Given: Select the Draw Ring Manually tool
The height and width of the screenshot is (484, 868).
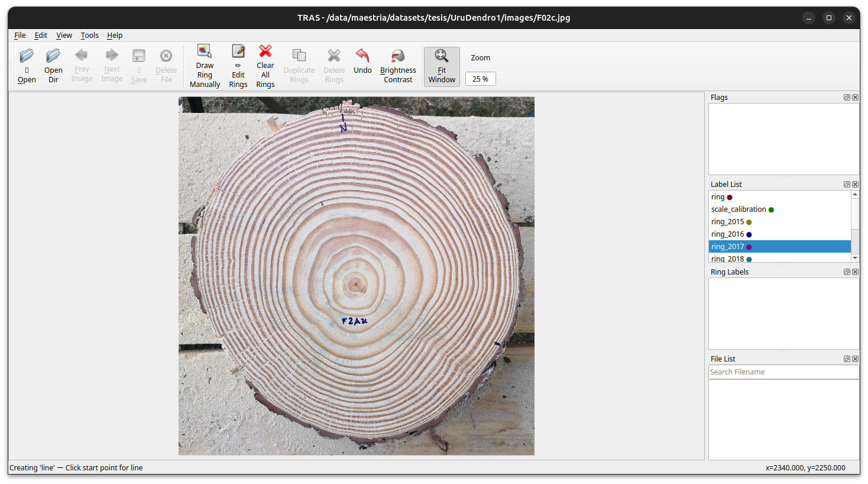Looking at the screenshot, I should 205,66.
